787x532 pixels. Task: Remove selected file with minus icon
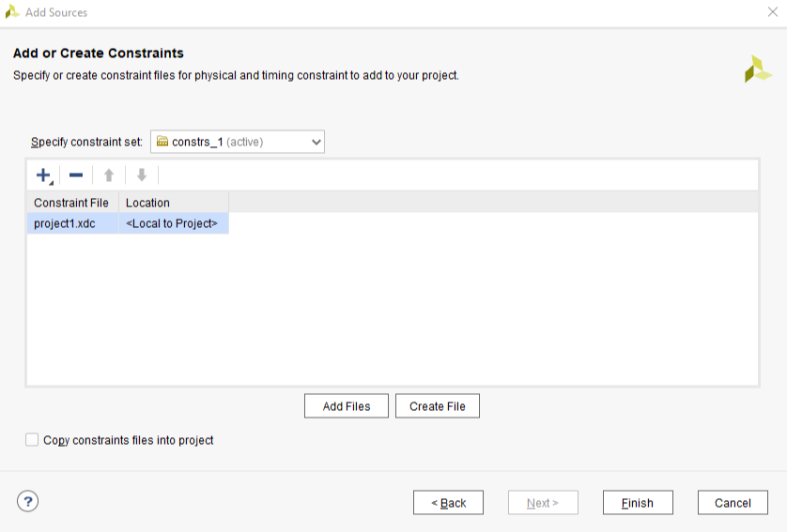76,175
